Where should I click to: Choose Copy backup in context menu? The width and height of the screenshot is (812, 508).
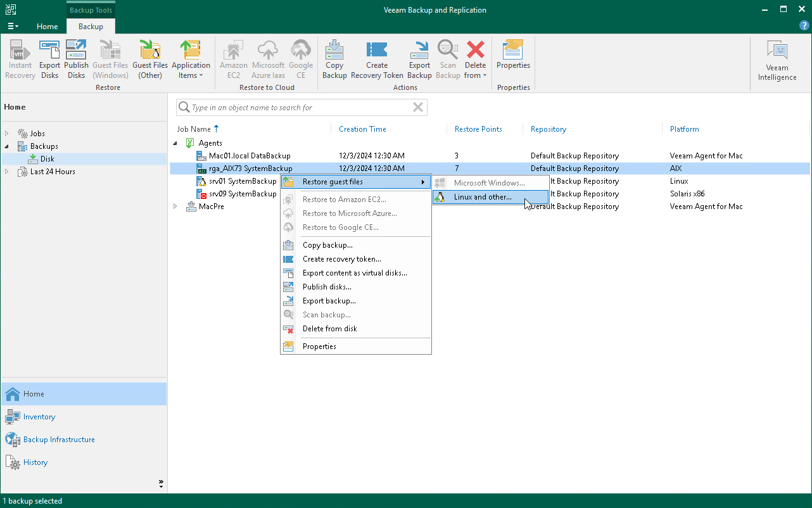click(x=355, y=245)
